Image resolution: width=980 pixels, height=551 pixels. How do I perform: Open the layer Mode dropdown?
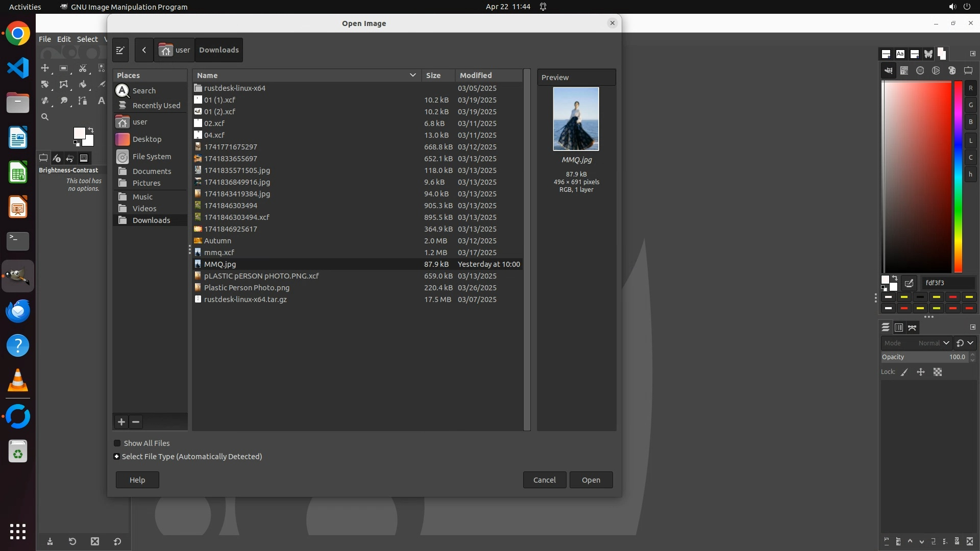click(917, 343)
